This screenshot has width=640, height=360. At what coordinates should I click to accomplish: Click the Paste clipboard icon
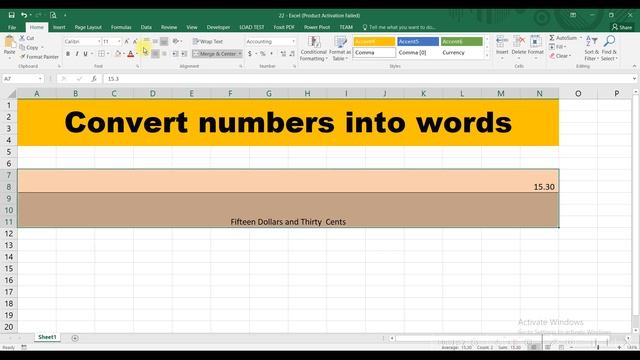[9, 42]
